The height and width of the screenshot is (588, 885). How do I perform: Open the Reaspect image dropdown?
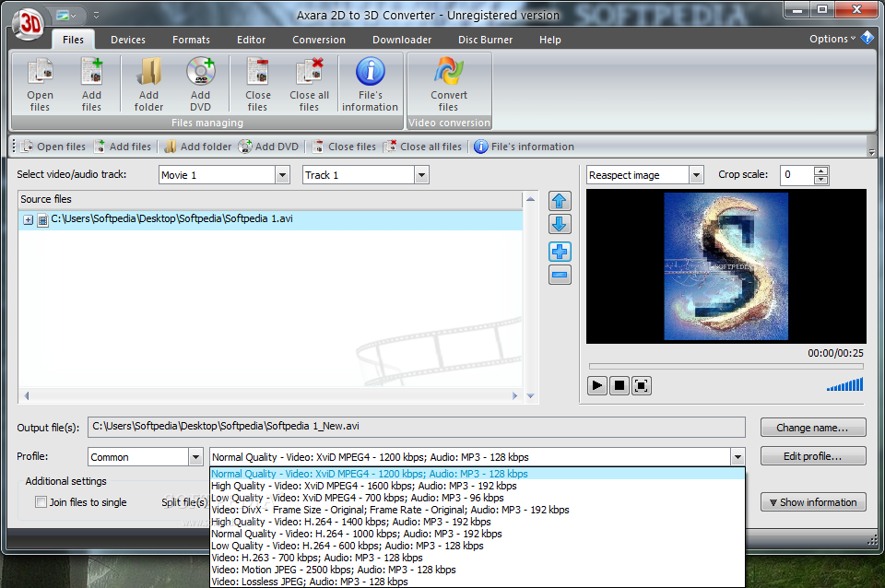pos(697,175)
